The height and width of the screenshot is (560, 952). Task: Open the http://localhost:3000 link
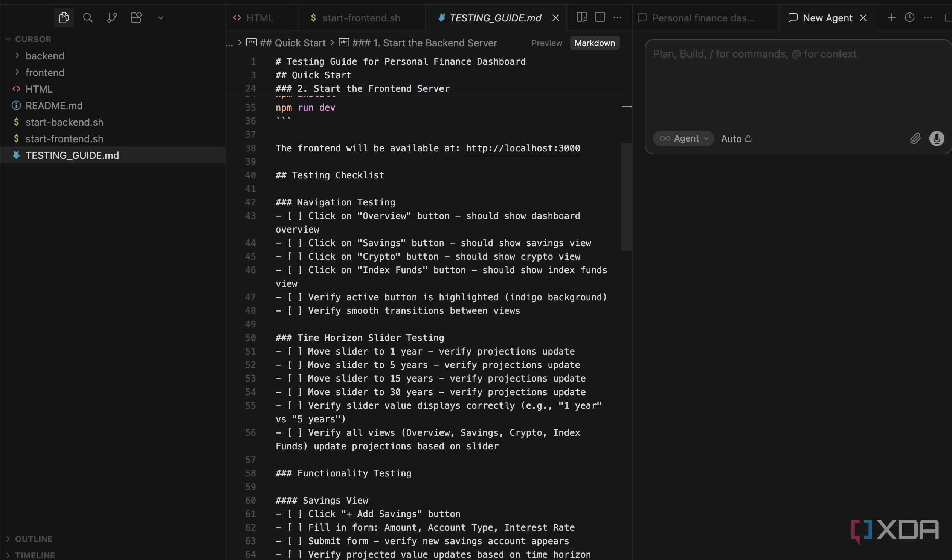pyautogui.click(x=523, y=148)
